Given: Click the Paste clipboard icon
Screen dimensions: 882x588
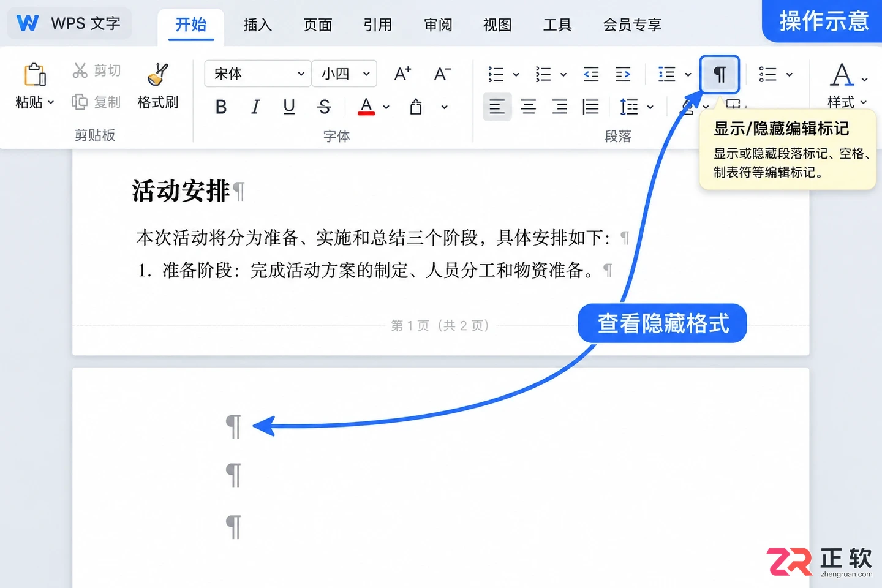Looking at the screenshot, I should coord(35,74).
